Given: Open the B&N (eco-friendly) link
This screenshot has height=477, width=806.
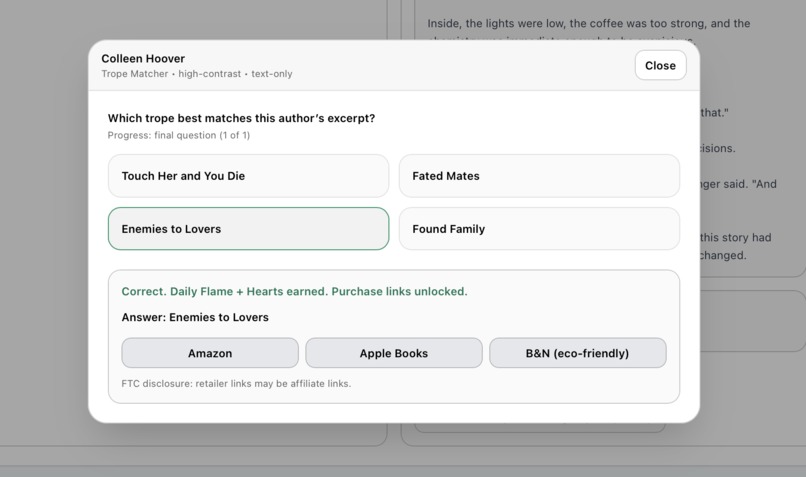Looking at the screenshot, I should 578,353.
